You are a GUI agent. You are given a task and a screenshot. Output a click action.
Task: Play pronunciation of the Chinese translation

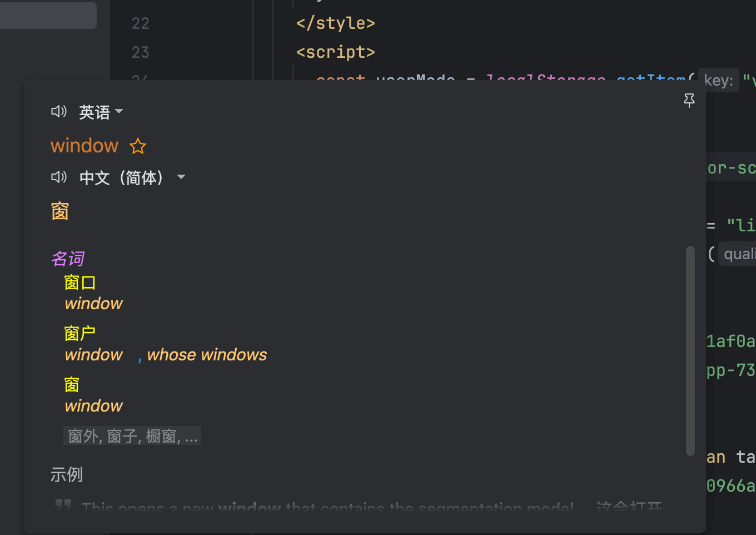pyautogui.click(x=59, y=177)
